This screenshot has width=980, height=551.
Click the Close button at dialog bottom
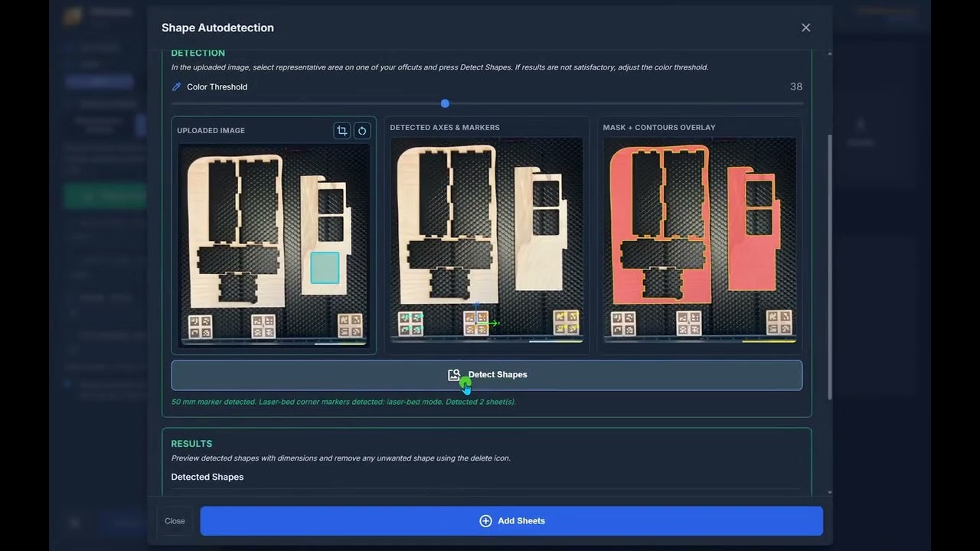tap(175, 521)
